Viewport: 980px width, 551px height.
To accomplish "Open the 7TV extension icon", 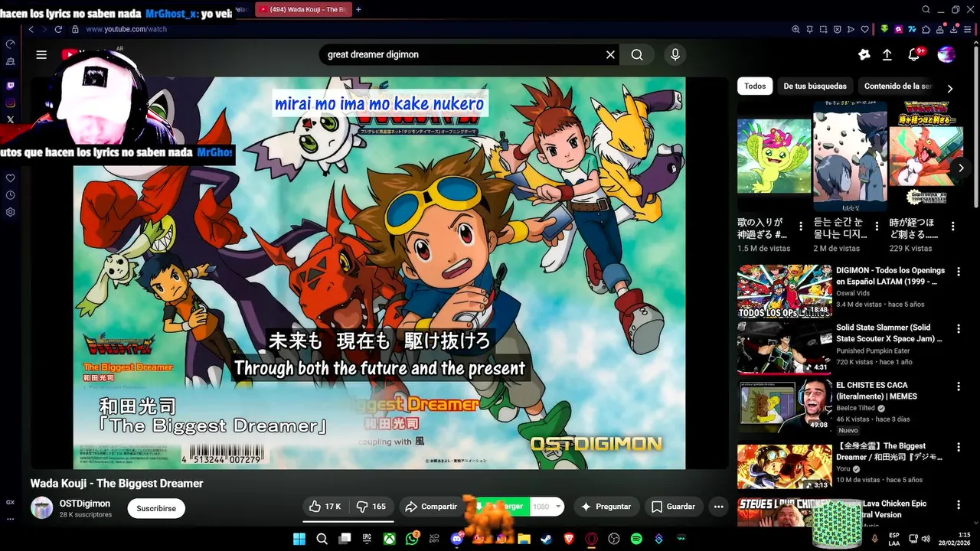I will (912, 29).
